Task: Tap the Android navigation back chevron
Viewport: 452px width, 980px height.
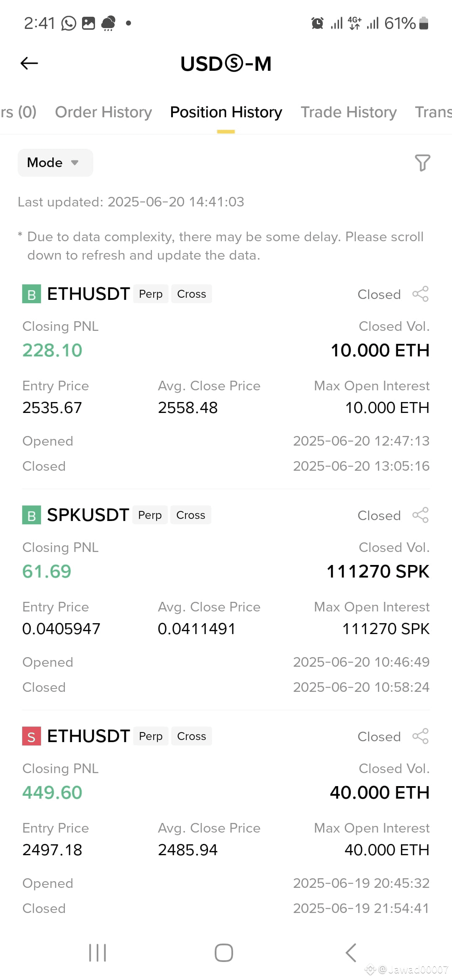Action: 351,953
